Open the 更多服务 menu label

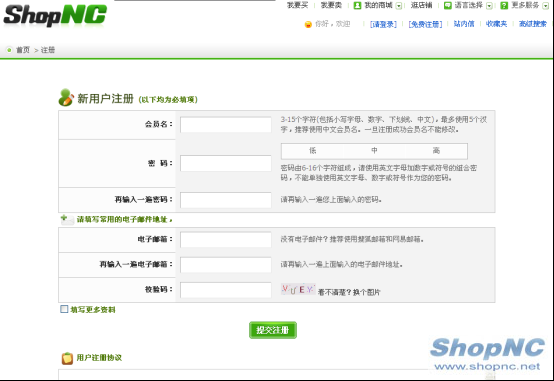[525, 5]
